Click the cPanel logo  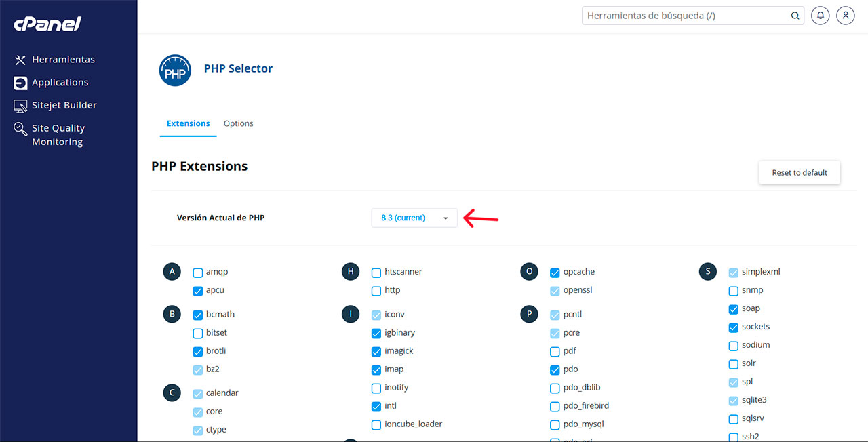(x=47, y=24)
